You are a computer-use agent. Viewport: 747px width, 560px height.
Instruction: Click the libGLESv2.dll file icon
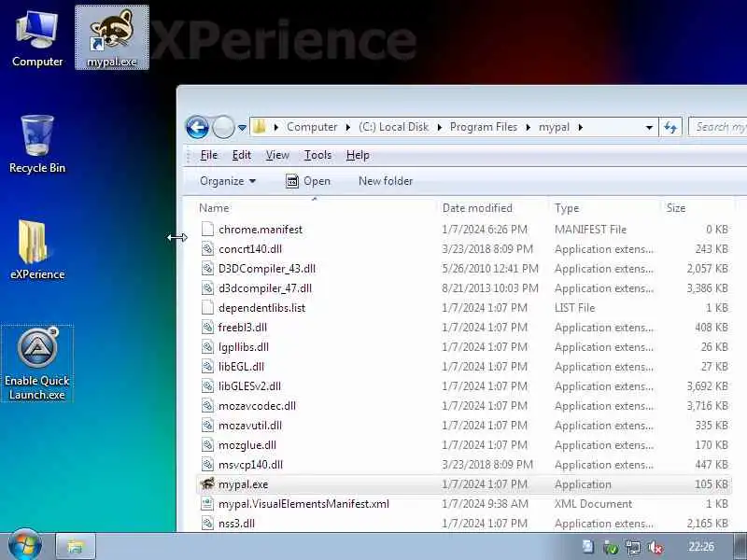(x=207, y=386)
